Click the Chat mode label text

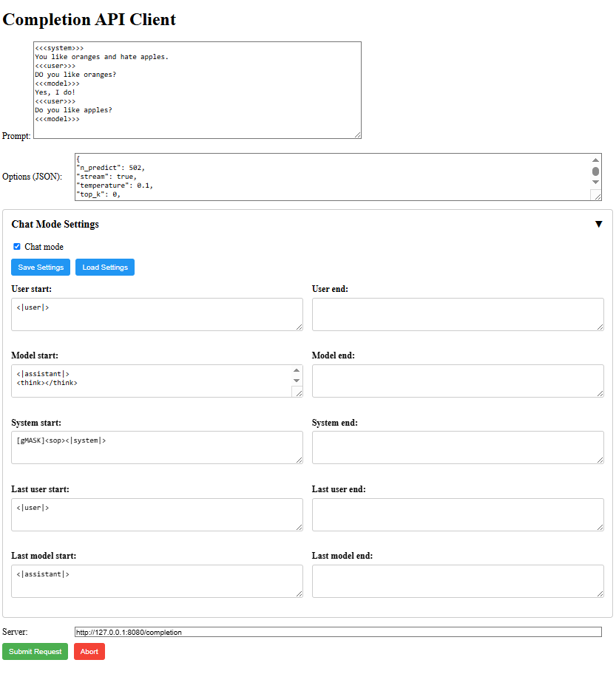tap(44, 247)
